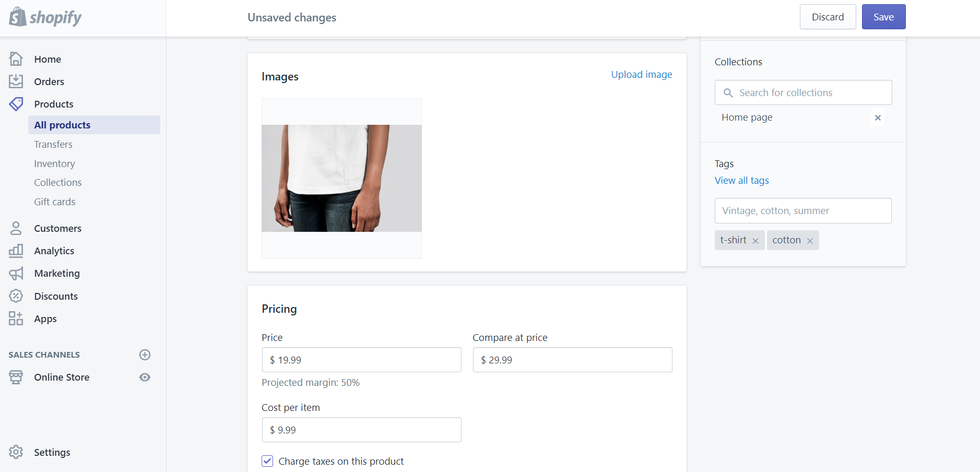Remove the t-shirt tag
Viewport: 980px width, 472px height.
click(755, 241)
